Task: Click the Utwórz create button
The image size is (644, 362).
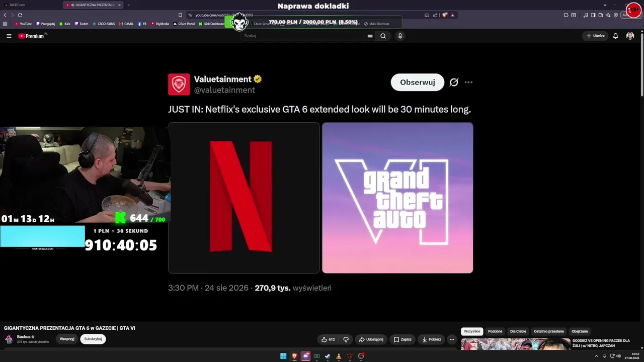Action: 595,36
